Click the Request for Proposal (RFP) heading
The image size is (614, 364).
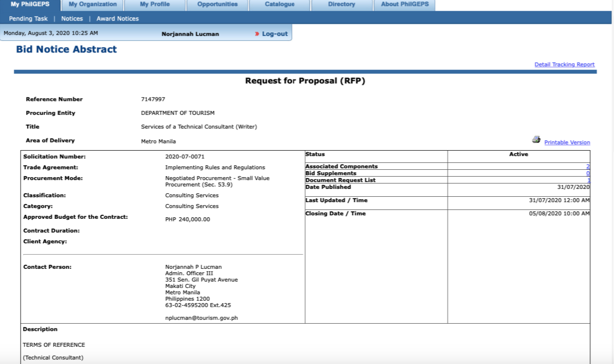pos(305,81)
